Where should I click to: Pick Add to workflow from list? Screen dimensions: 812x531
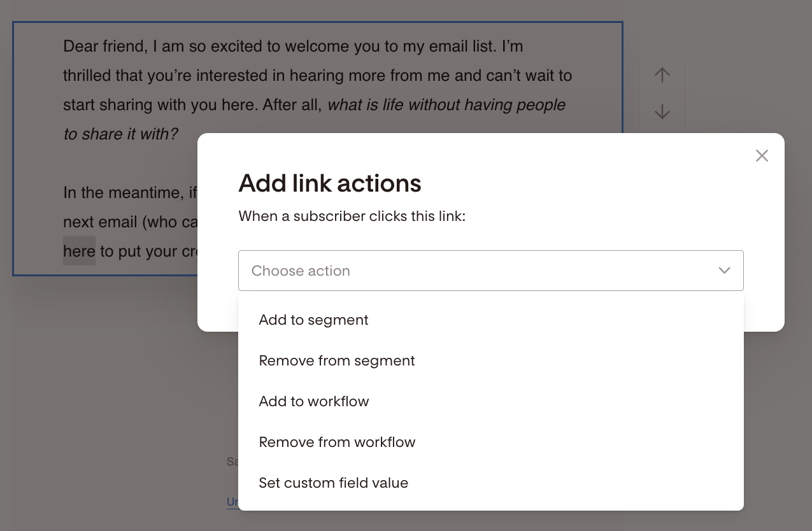point(491,401)
